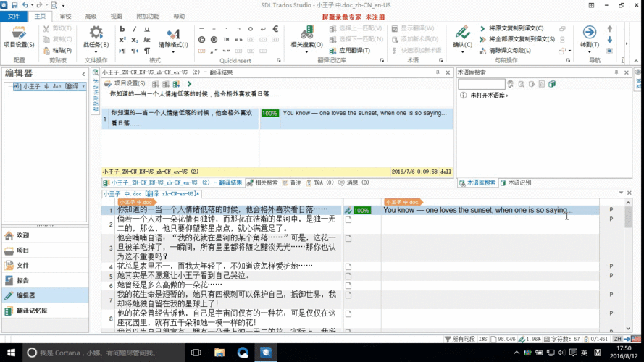Image resolution: width=644 pixels, height=362 pixels.
Task: Insert the registered trademark symbol
Action: (214, 40)
